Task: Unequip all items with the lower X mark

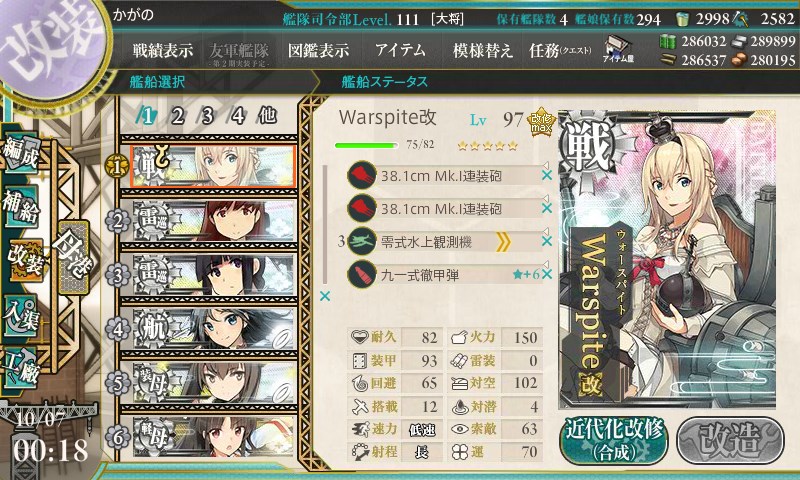Action: (x=324, y=296)
